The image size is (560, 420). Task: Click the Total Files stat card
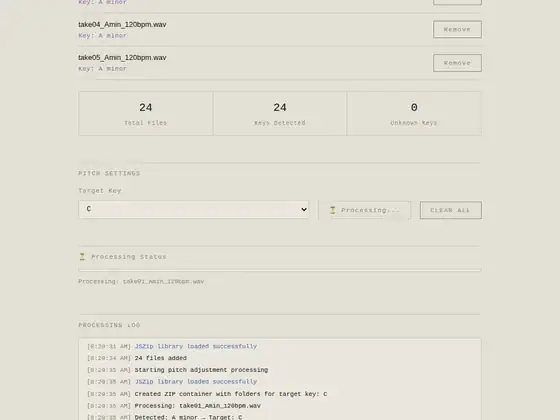(x=146, y=114)
